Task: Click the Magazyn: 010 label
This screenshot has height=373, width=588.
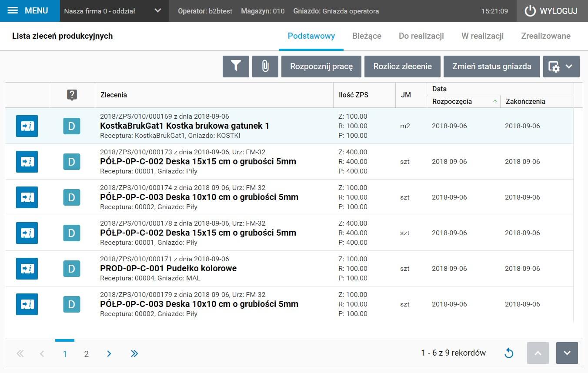Action: 263,11
